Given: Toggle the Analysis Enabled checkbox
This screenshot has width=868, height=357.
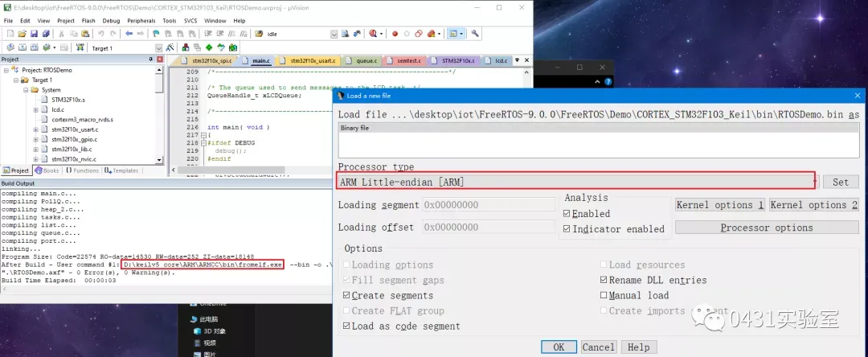Looking at the screenshot, I should tap(567, 214).
